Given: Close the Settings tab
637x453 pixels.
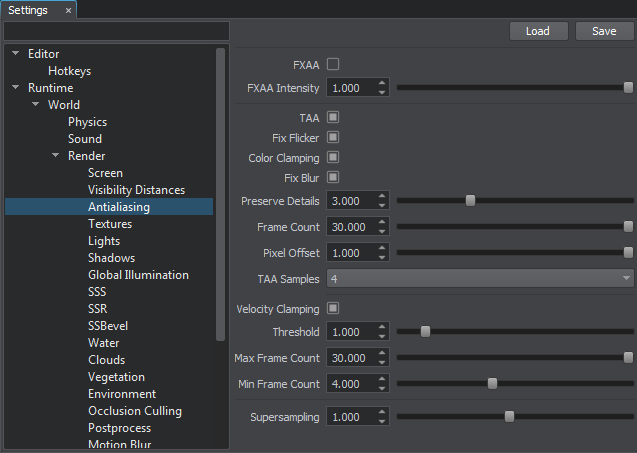Looking at the screenshot, I should [x=68, y=10].
